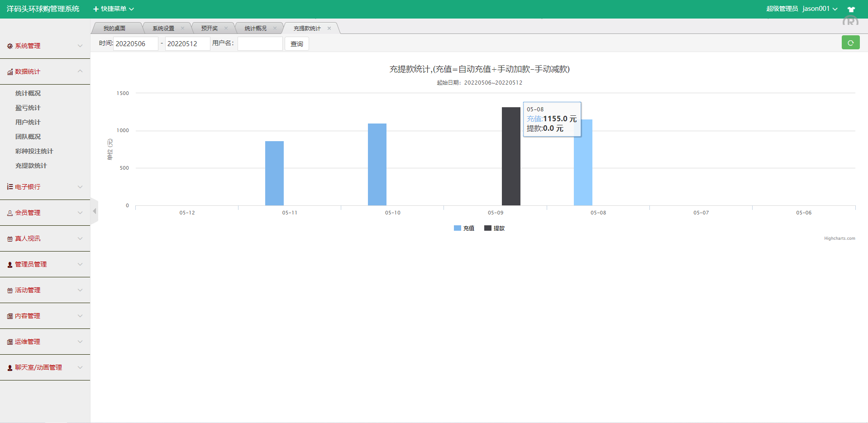Collapse the 数据统计 section chevron
Viewport: 868px width, 423px height.
(x=80, y=71)
